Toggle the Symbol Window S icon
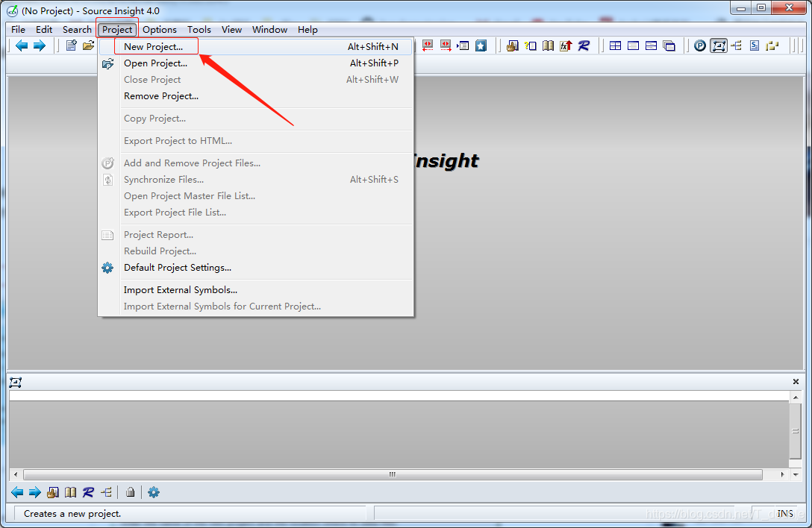 pos(755,45)
